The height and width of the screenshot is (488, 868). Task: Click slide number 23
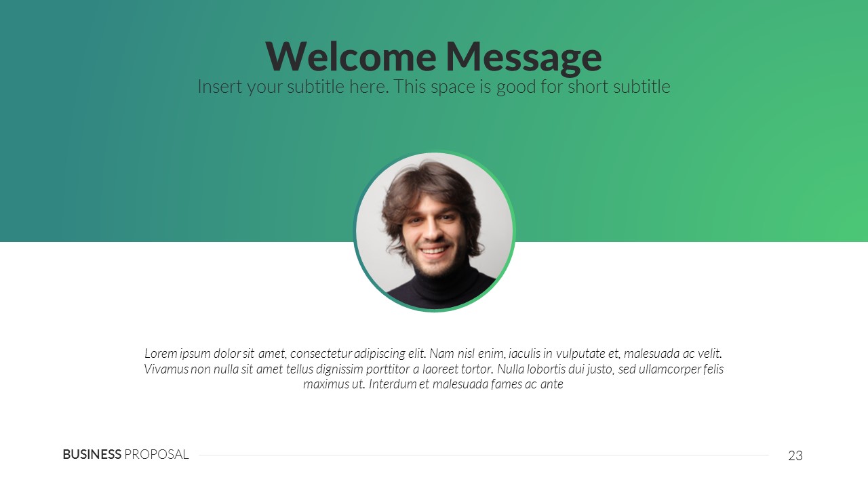(x=795, y=455)
